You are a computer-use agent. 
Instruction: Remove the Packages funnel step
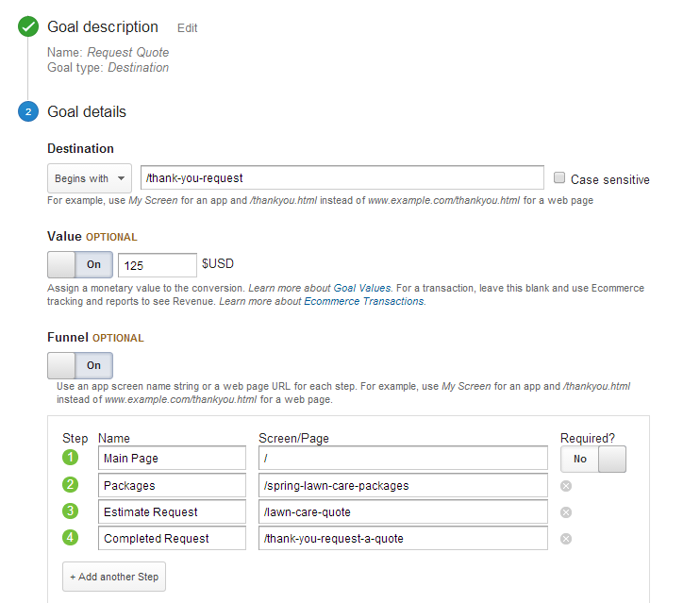point(566,486)
